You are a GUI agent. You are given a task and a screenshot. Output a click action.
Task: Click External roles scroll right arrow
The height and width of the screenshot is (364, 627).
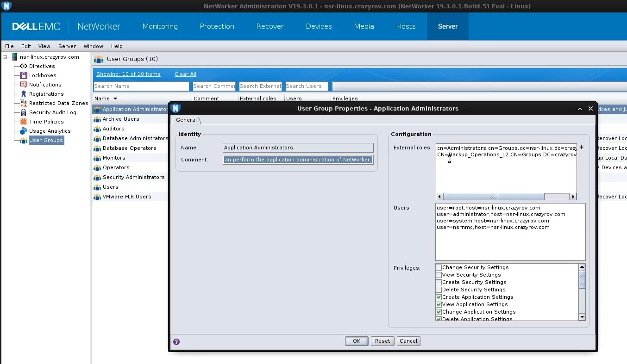click(x=573, y=197)
